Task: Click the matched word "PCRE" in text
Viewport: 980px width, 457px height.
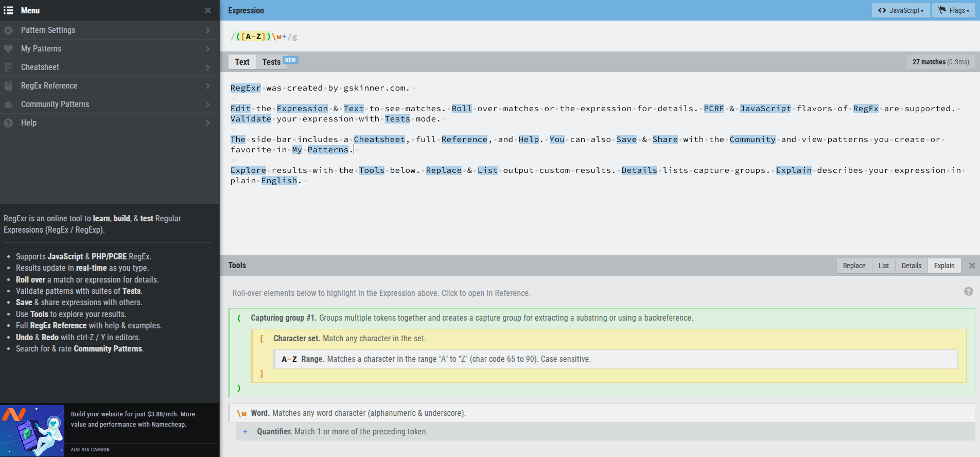Action: 714,109
